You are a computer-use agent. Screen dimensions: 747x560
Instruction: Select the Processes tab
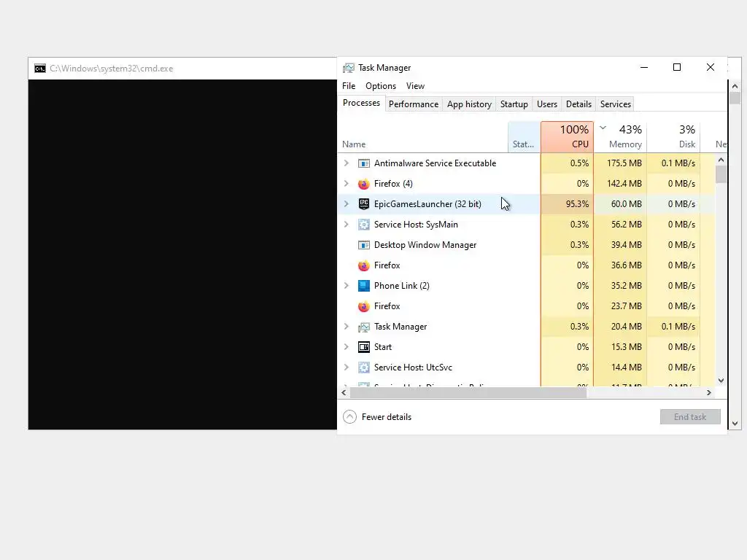361,103
